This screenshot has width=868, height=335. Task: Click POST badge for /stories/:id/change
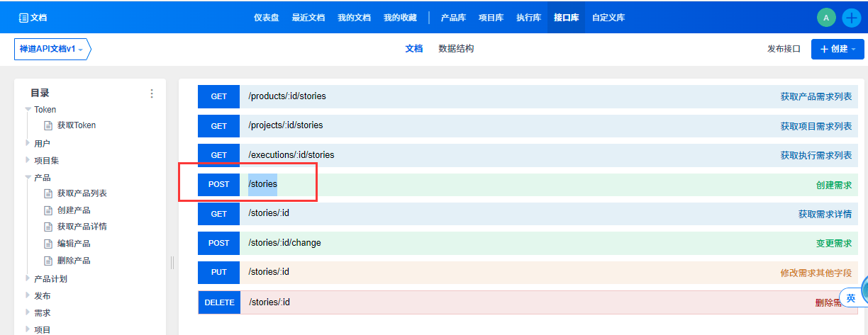219,243
